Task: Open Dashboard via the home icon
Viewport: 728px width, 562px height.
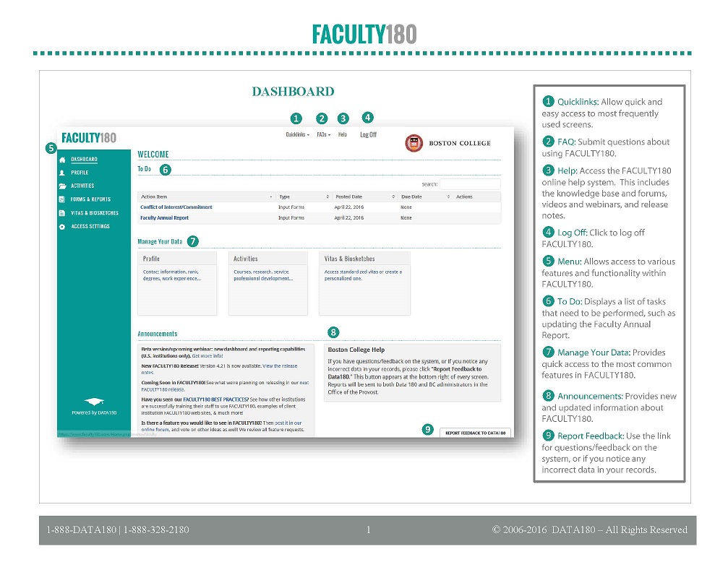Action: pyautogui.click(x=62, y=159)
